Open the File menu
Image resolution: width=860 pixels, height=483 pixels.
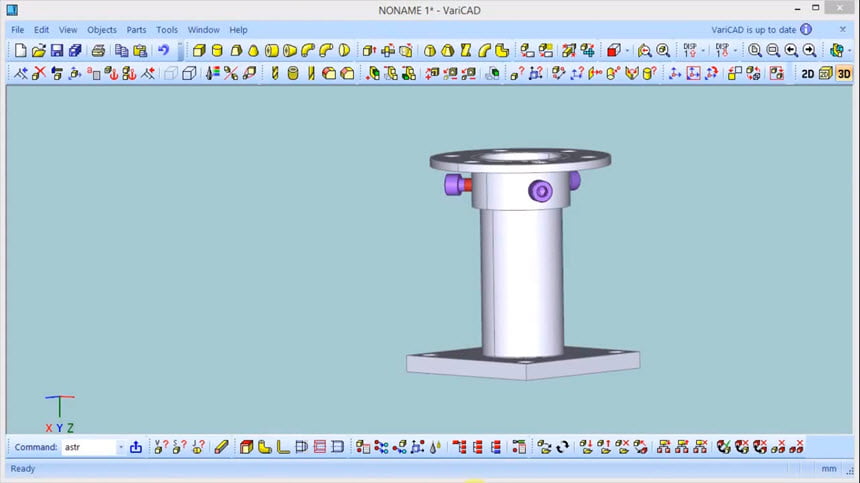(18, 30)
